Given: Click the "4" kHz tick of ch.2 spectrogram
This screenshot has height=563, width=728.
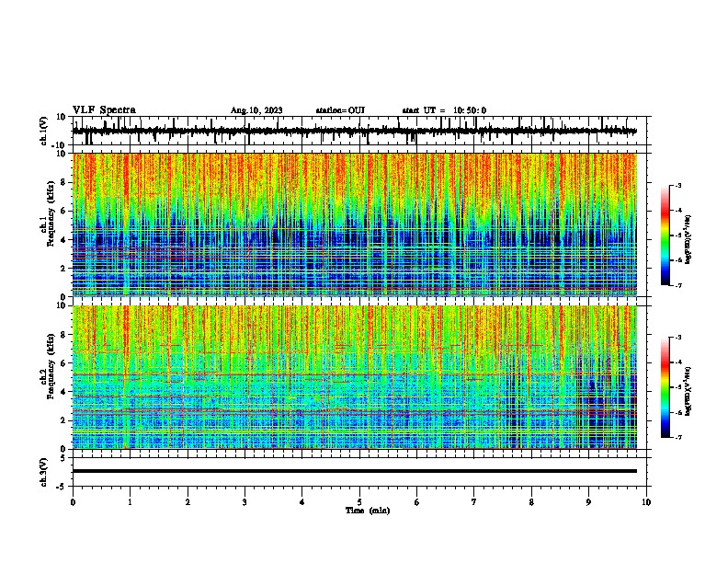Looking at the screenshot, I should [x=64, y=392].
